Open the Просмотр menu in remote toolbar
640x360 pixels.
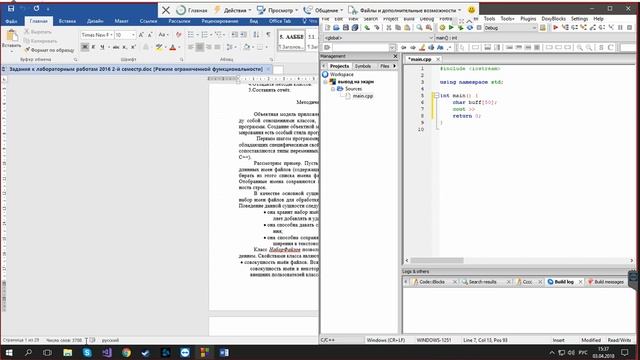point(278,10)
